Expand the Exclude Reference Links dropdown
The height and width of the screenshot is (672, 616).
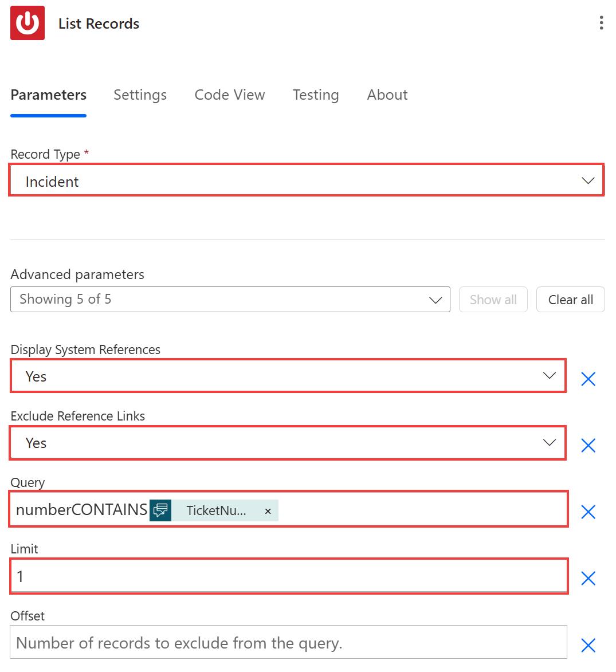click(x=288, y=443)
